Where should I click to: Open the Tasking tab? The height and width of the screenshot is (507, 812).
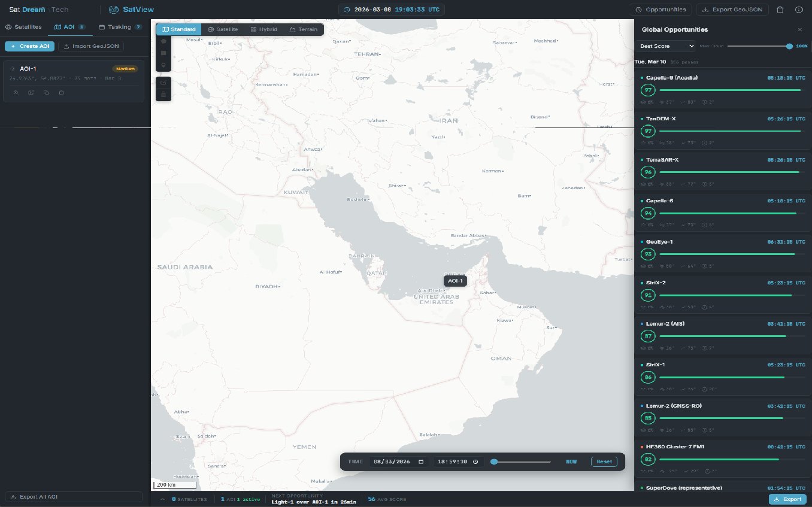click(120, 27)
